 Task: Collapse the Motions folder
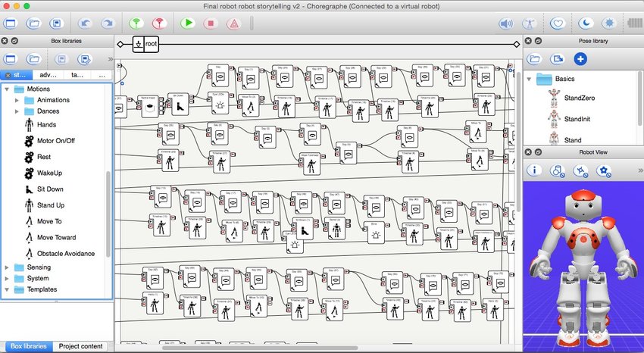7,89
